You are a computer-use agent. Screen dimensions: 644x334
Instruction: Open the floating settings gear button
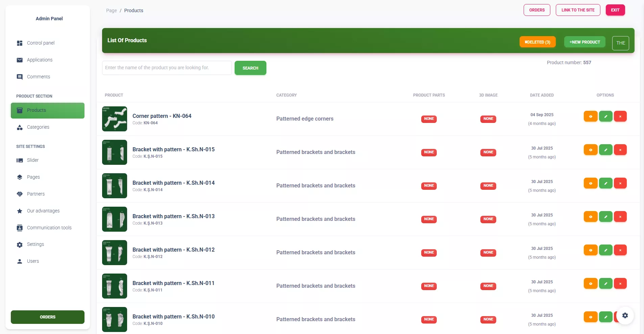click(x=625, y=315)
